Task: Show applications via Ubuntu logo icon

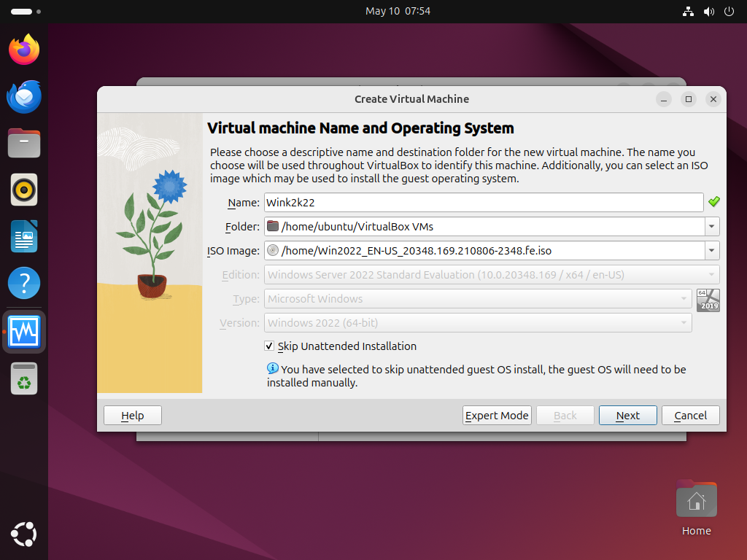Action: pyautogui.click(x=24, y=534)
